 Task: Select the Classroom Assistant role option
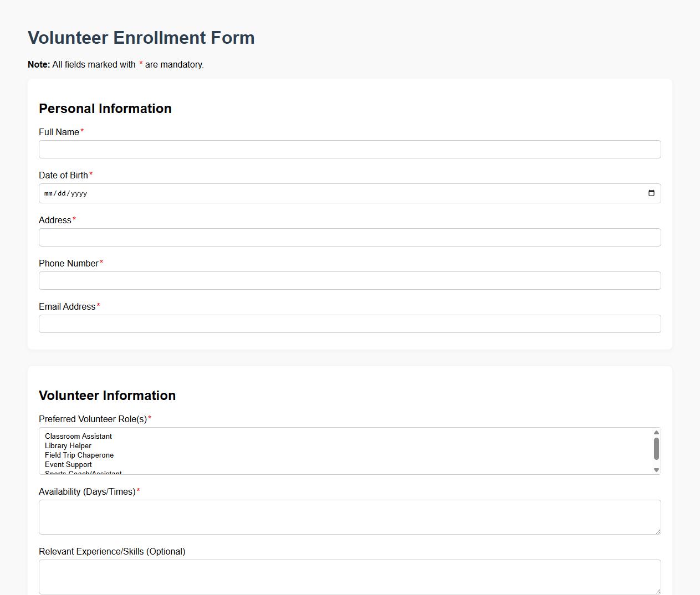pyautogui.click(x=78, y=436)
